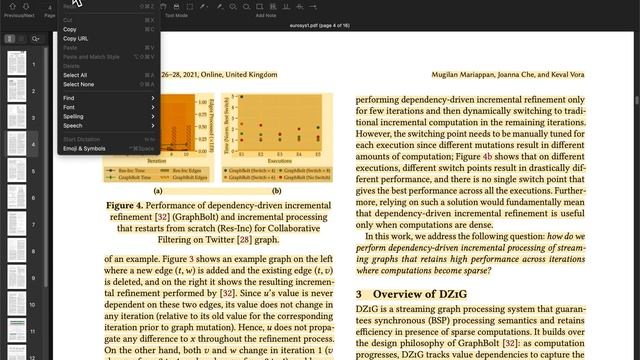Click '26–28, 2021, Online, United Kingdom' header text

point(219,75)
